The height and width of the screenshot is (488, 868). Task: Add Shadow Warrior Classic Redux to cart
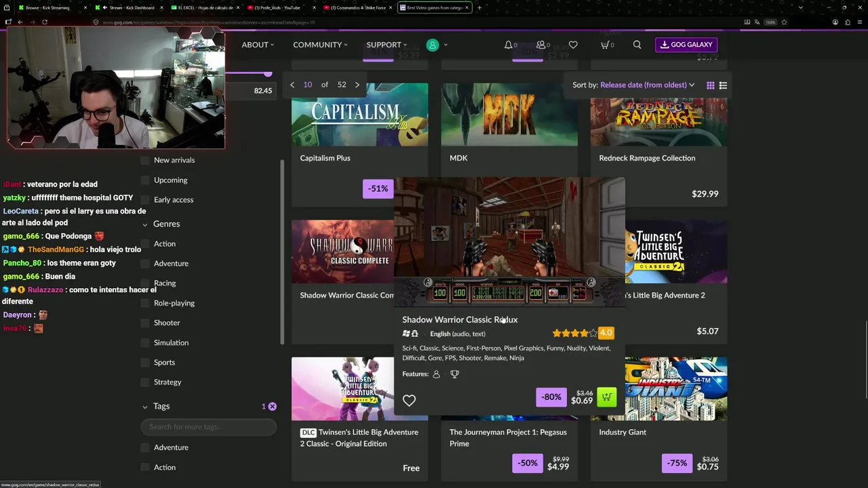[x=607, y=397]
